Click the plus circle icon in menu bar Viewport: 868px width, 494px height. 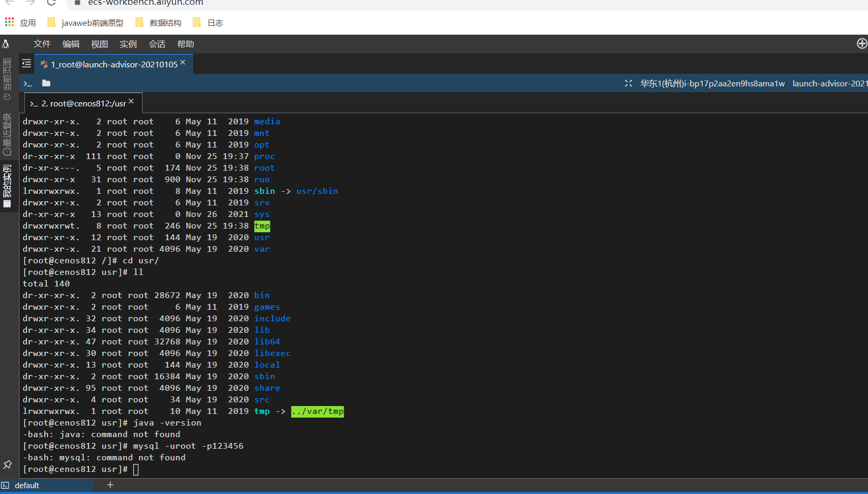coord(862,44)
